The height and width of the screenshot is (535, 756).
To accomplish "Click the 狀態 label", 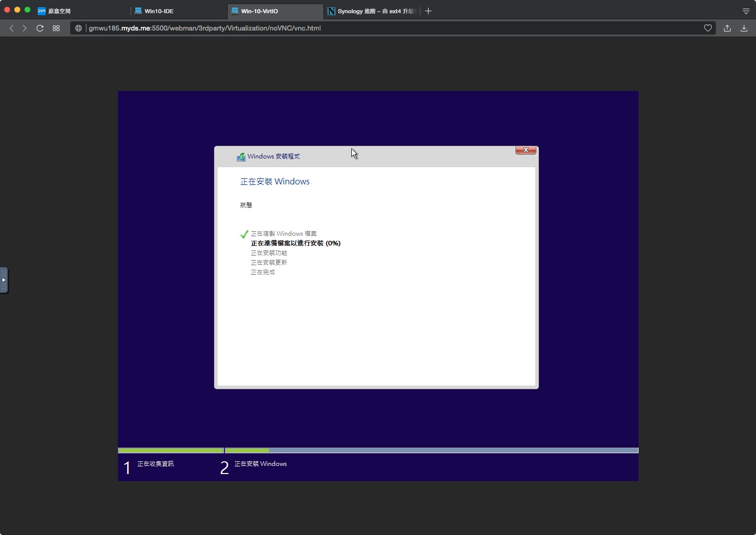I will pyautogui.click(x=246, y=205).
